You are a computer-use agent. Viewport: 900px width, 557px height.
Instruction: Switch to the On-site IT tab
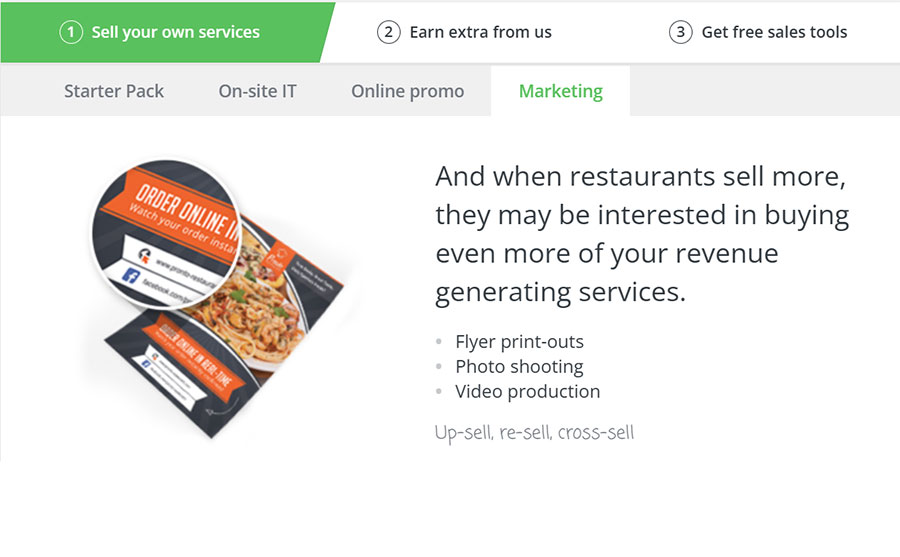pyautogui.click(x=258, y=91)
